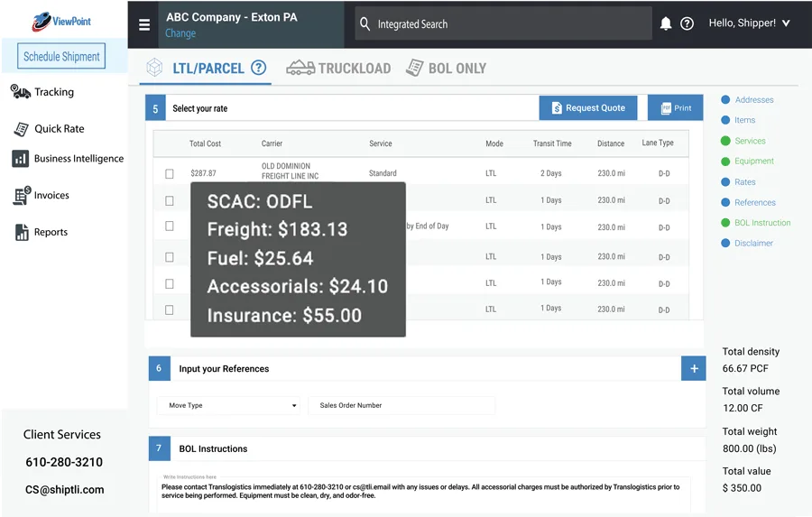Click the Rates step dot
812x517 pixels.
(725, 182)
